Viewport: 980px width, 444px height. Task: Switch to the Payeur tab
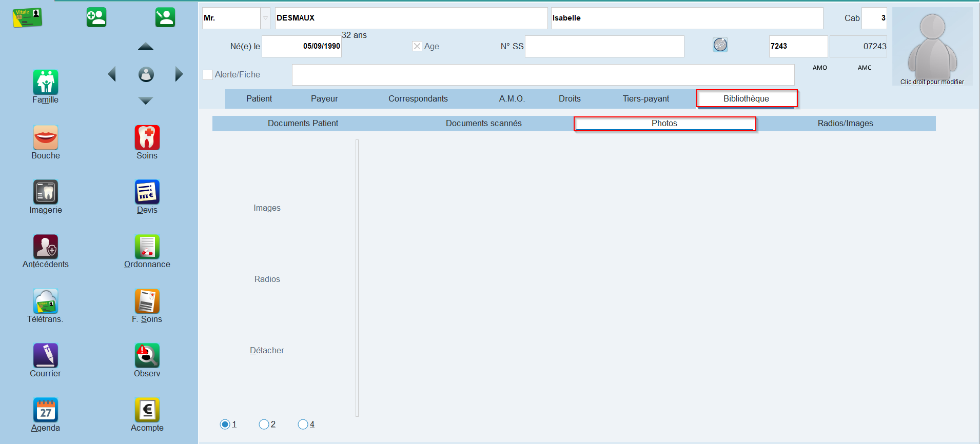324,99
